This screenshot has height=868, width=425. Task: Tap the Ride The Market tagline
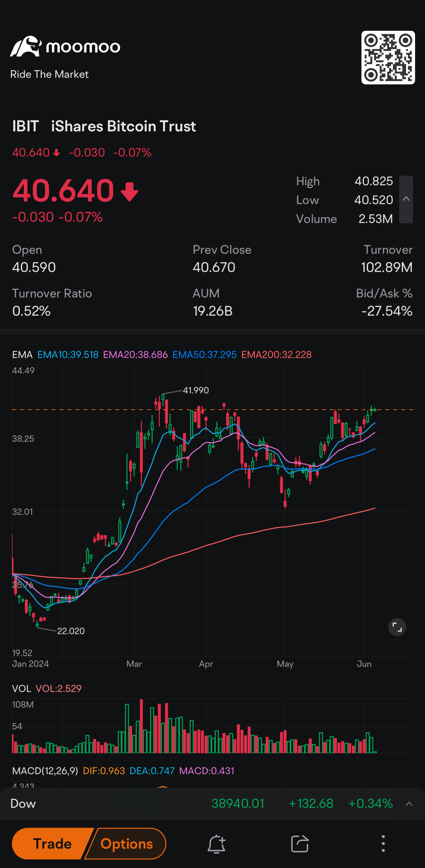click(50, 74)
